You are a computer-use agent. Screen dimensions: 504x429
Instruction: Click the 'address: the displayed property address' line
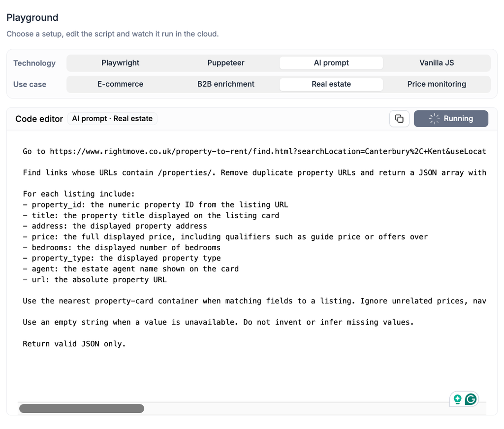coord(115,226)
